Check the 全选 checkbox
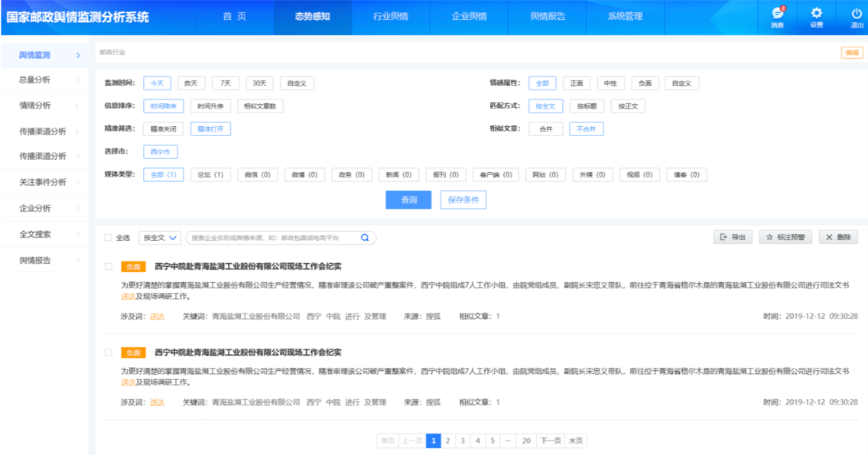868x455 pixels. [108, 238]
